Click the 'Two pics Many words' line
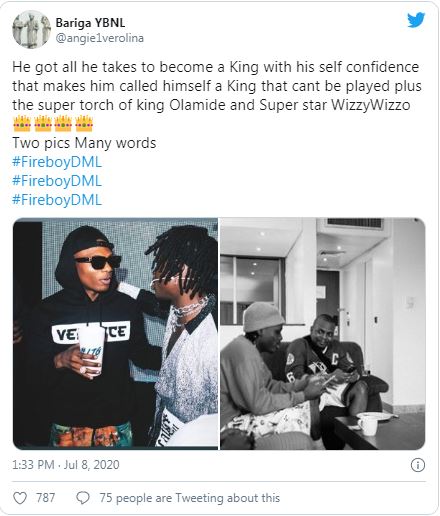This screenshot has height=516, width=440. 84,143
